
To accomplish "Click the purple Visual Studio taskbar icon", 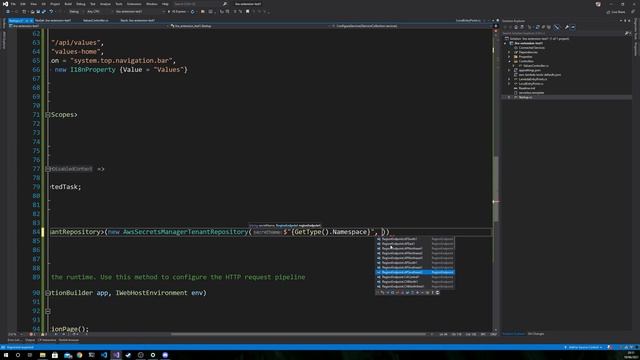I will point(116,355).
